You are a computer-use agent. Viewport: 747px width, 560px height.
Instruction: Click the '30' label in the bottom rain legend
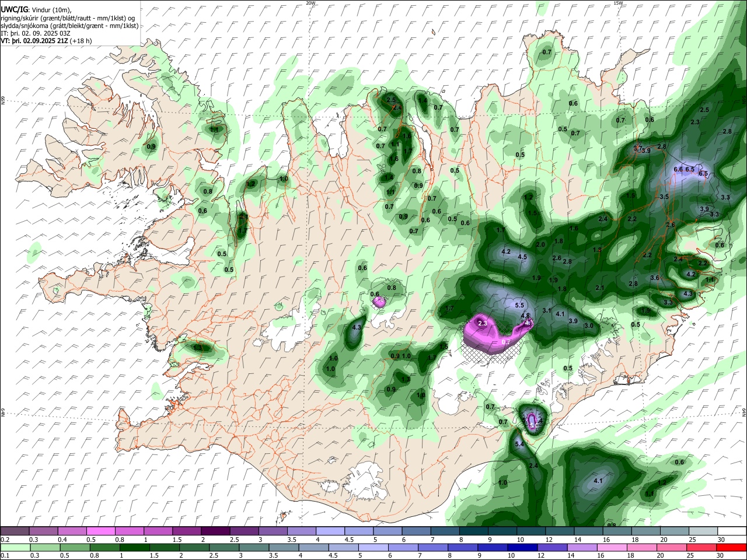(721, 556)
